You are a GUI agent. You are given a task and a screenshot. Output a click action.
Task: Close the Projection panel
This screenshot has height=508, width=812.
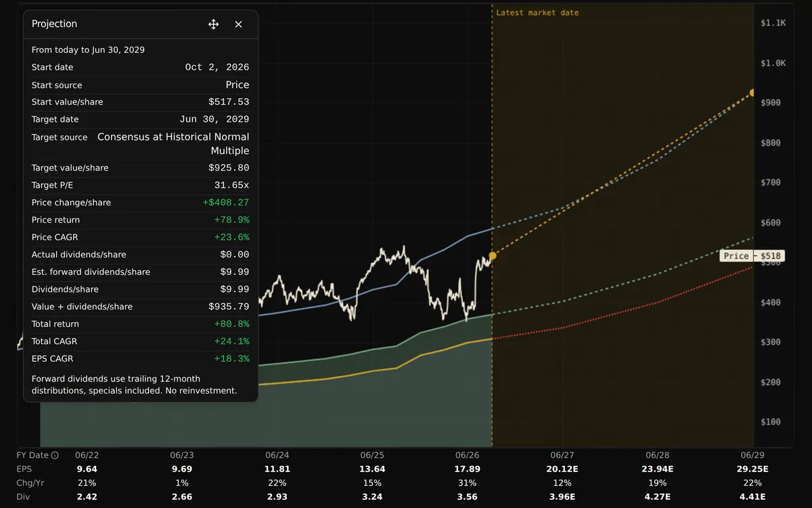(238, 24)
